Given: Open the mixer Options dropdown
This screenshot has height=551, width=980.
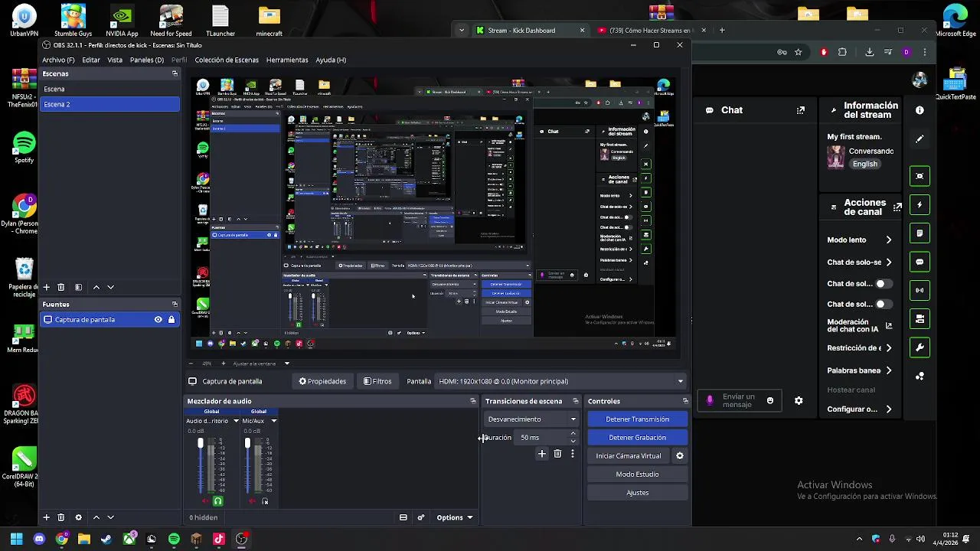Looking at the screenshot, I should [x=454, y=517].
